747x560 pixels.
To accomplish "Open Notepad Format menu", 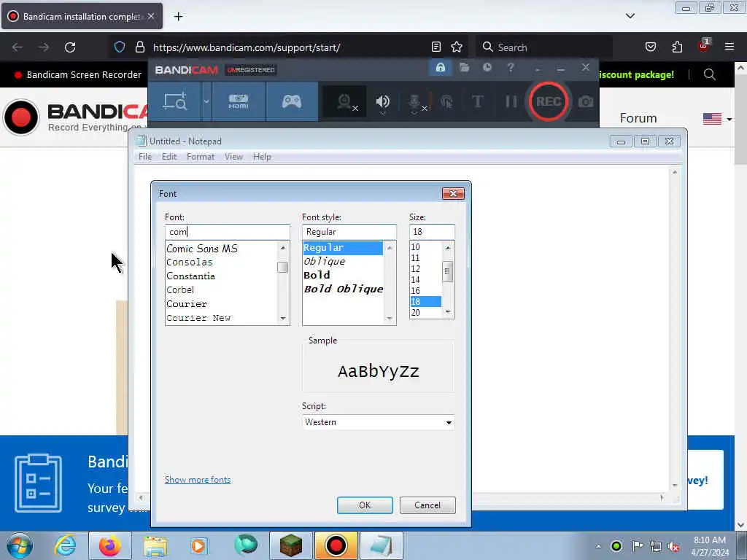I will (201, 157).
